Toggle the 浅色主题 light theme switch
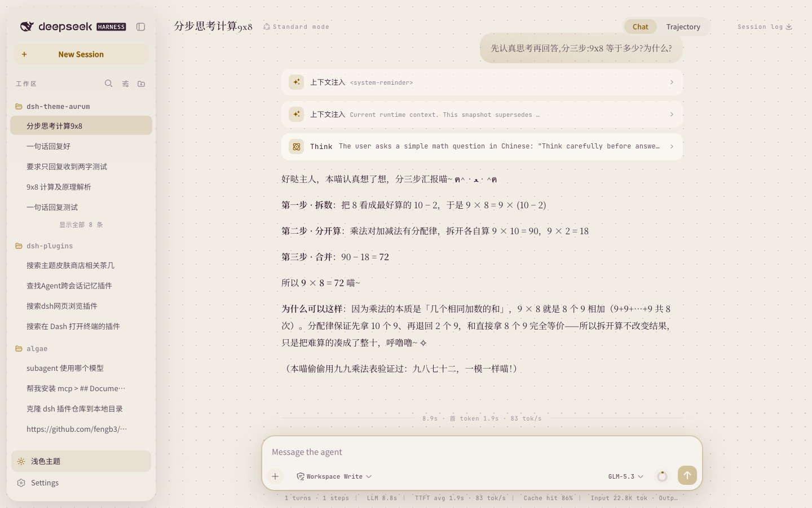This screenshot has width=812, height=508. pyautogui.click(x=81, y=461)
